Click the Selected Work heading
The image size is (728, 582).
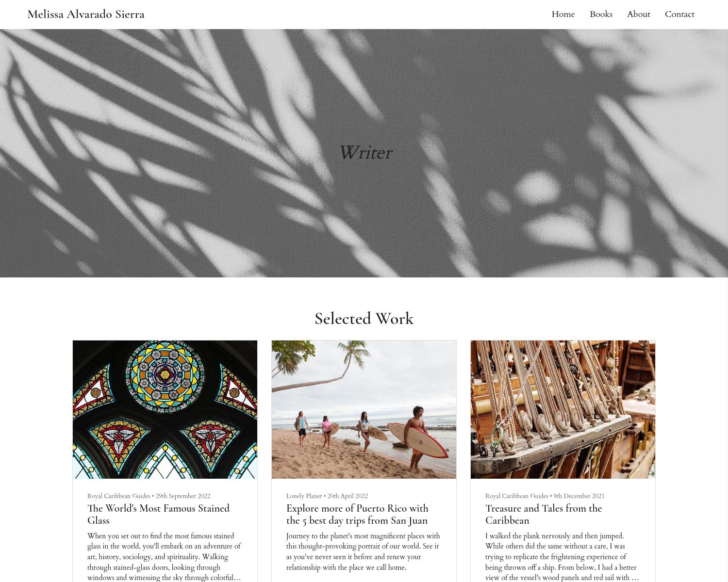click(364, 319)
